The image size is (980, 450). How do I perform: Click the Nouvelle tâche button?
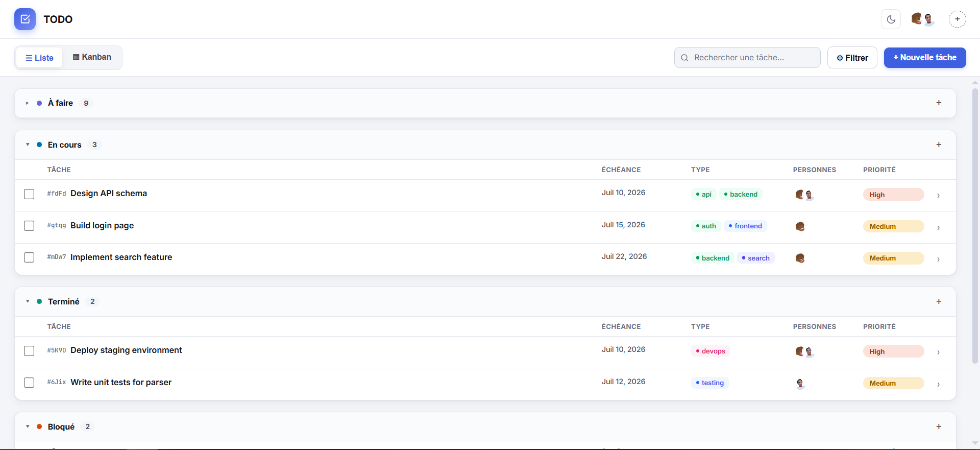pos(925,58)
